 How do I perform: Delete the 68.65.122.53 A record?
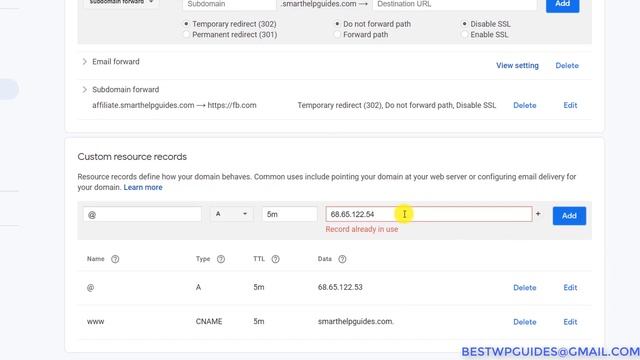pos(524,288)
